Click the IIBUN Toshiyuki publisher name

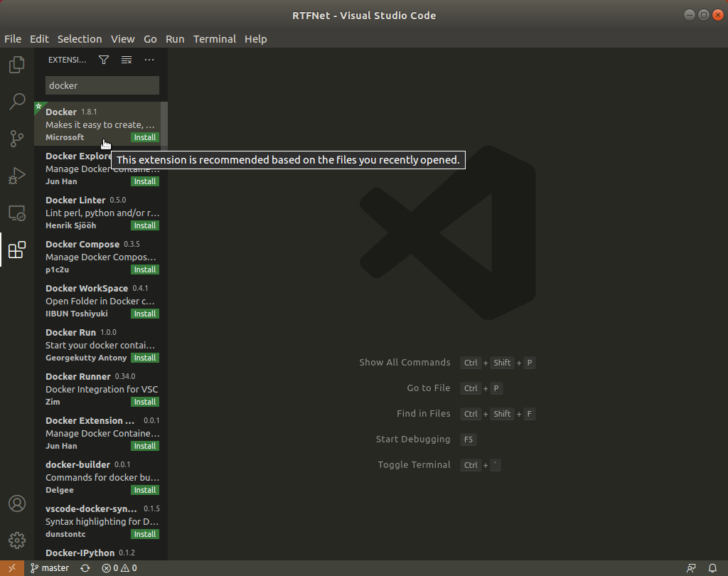click(77, 314)
